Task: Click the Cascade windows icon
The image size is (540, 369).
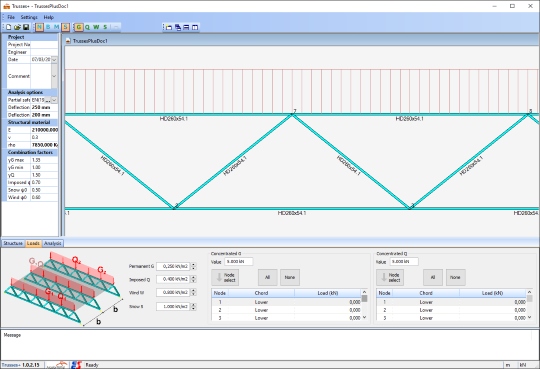Action: click(178, 27)
